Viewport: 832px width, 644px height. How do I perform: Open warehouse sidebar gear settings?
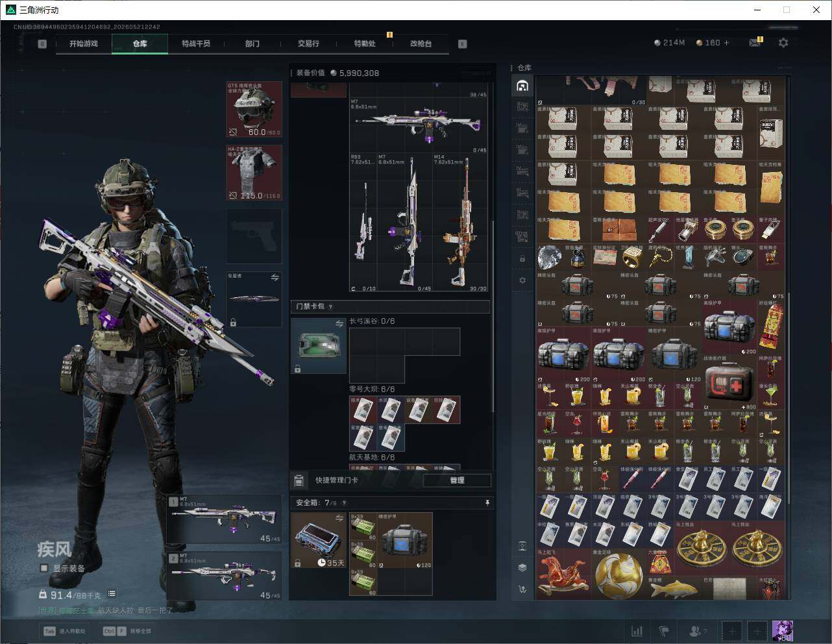click(x=522, y=280)
